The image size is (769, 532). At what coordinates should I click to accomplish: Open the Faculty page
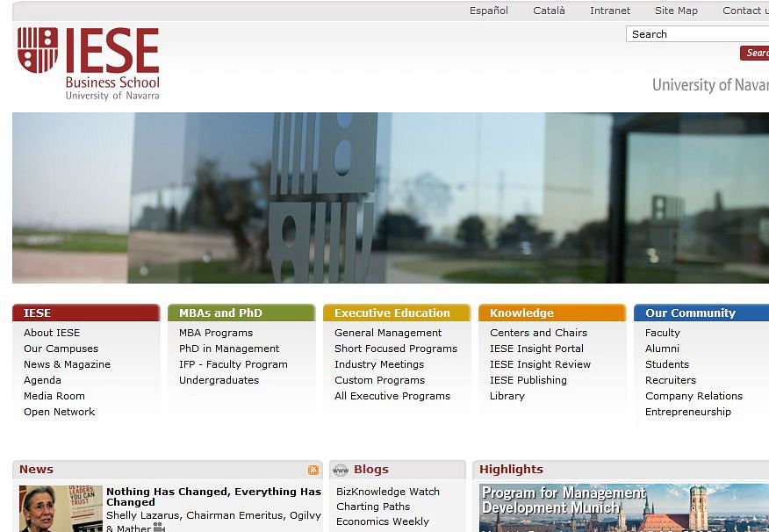[x=663, y=333]
